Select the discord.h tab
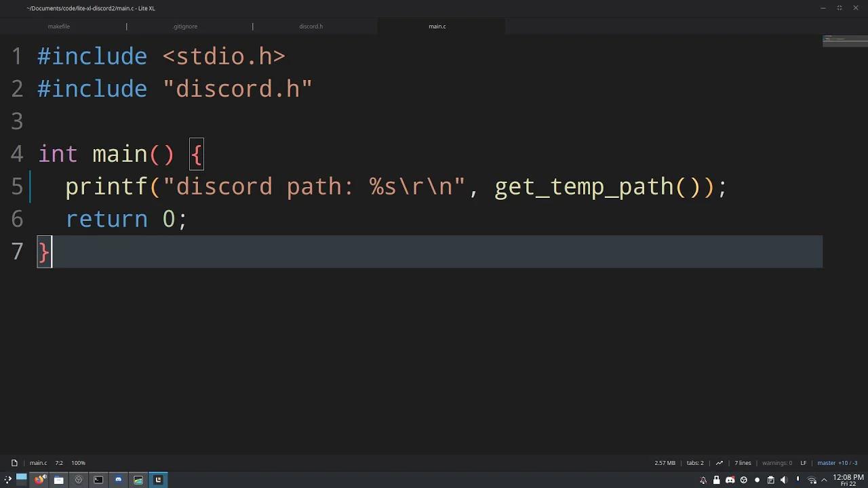The width and height of the screenshot is (868, 488). [311, 26]
